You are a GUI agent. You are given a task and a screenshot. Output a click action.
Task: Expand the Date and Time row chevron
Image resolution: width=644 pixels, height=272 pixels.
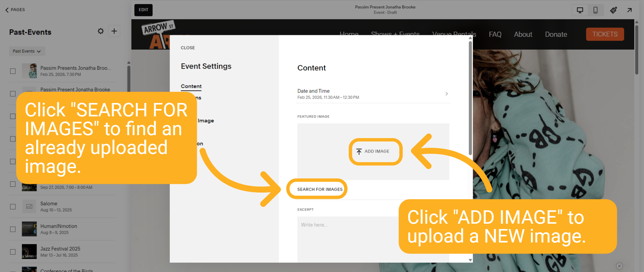click(x=446, y=94)
